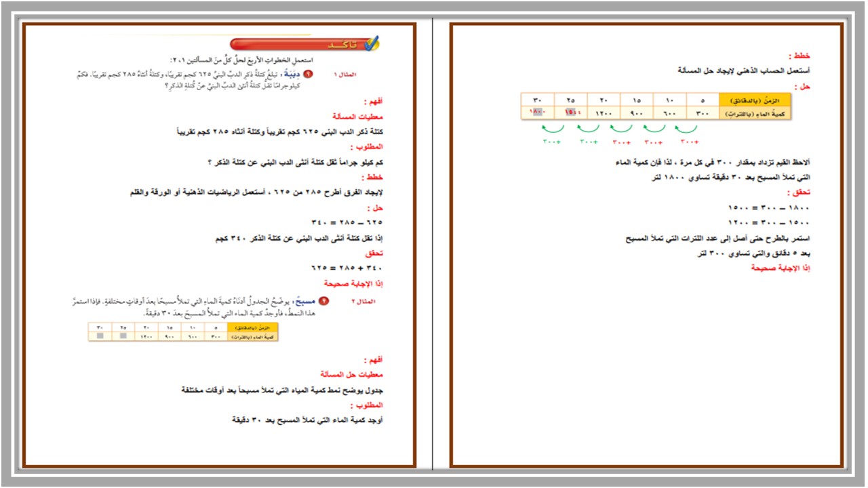The height and width of the screenshot is (488, 868).
Task: Click the red label المثال ١
Action: (x=345, y=73)
